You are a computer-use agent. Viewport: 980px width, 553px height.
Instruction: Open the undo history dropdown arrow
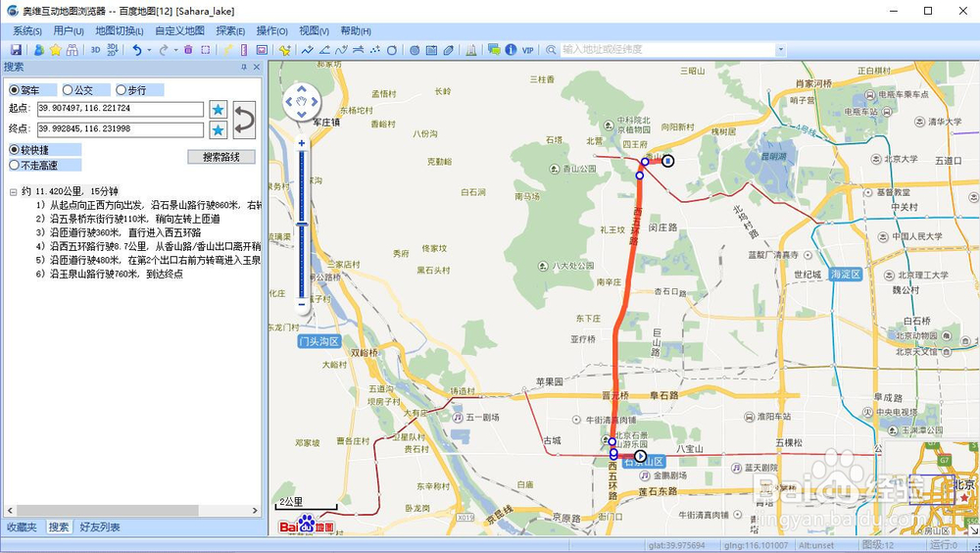149,50
